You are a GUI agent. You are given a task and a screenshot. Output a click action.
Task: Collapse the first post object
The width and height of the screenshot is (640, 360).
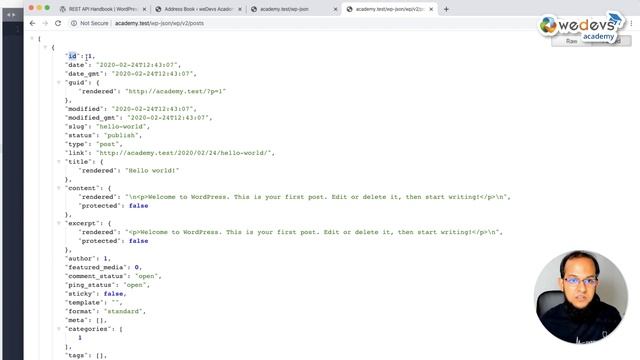click(x=45, y=47)
